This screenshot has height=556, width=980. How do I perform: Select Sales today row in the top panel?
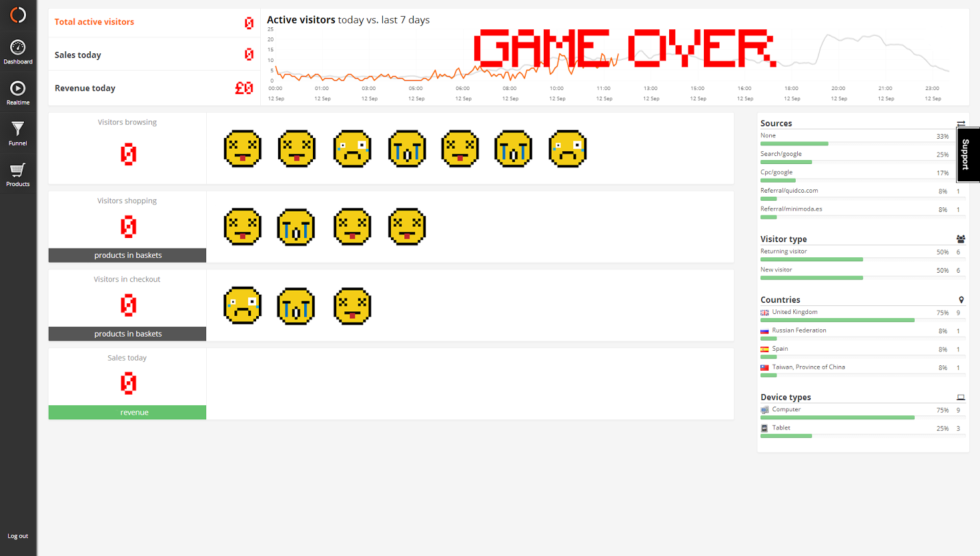(154, 55)
